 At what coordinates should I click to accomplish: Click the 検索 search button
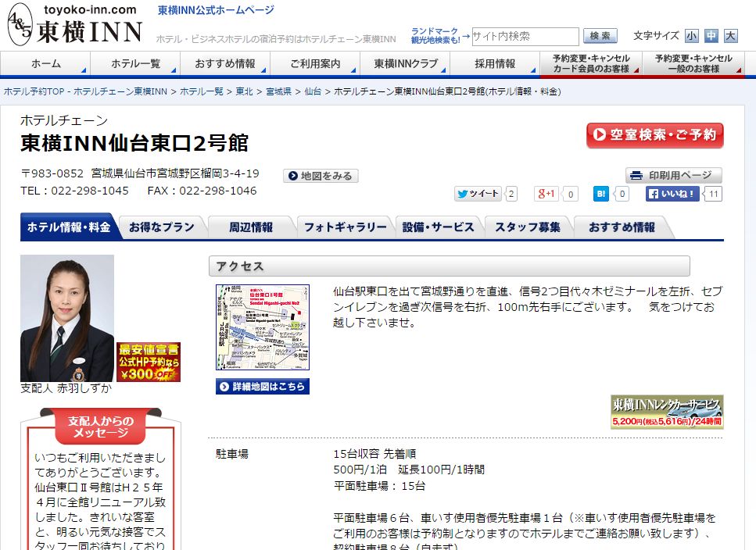600,36
